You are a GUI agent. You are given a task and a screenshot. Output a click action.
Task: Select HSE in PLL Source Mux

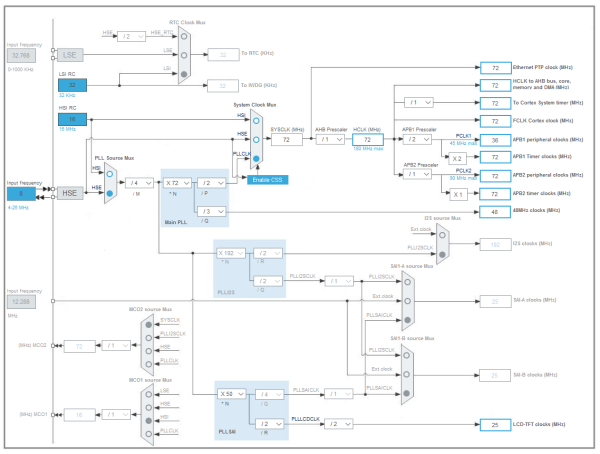[108, 192]
